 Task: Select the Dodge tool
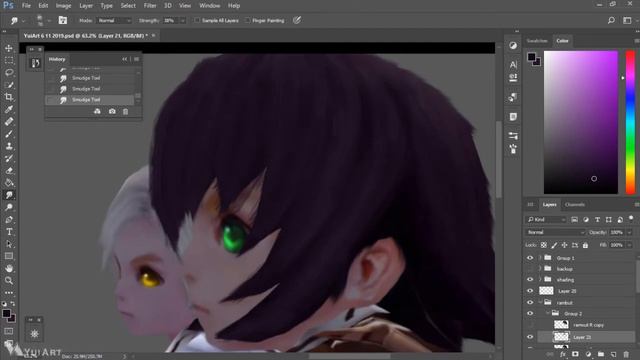click(x=9, y=207)
